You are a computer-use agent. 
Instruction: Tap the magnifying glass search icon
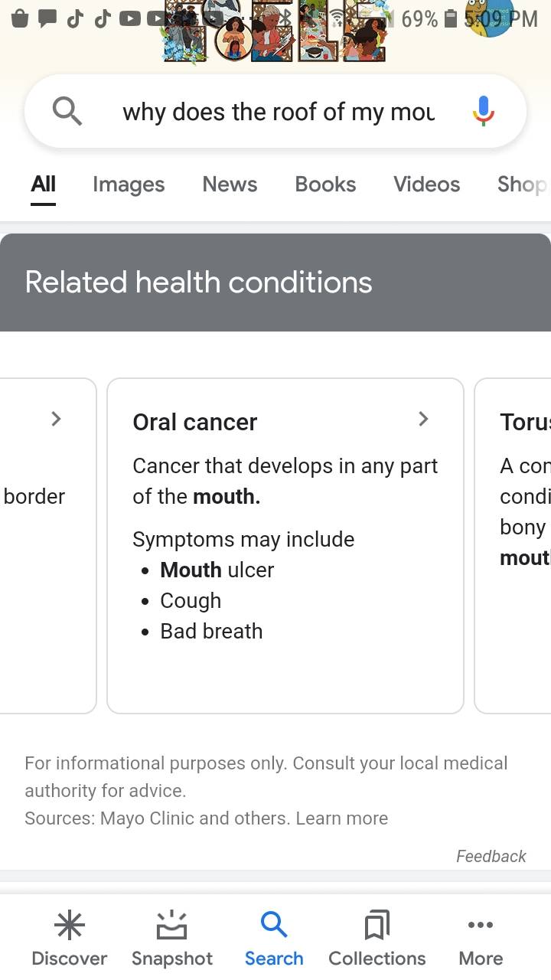[x=67, y=111]
